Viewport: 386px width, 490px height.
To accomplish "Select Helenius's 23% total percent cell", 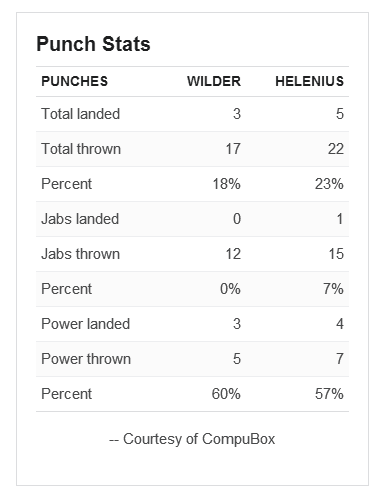I will click(x=329, y=184).
